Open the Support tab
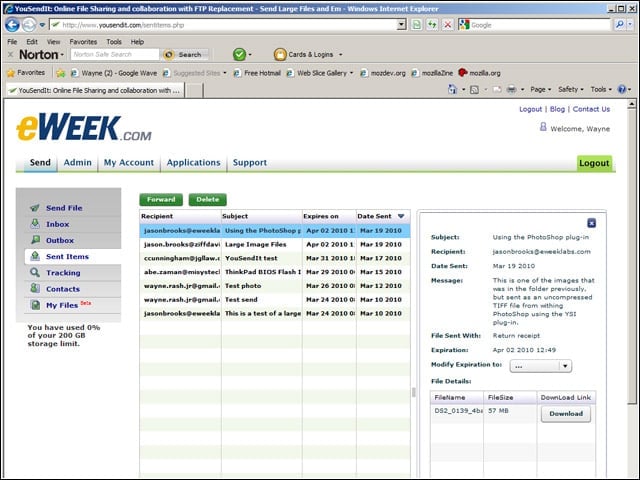The image size is (640, 480). point(250,162)
